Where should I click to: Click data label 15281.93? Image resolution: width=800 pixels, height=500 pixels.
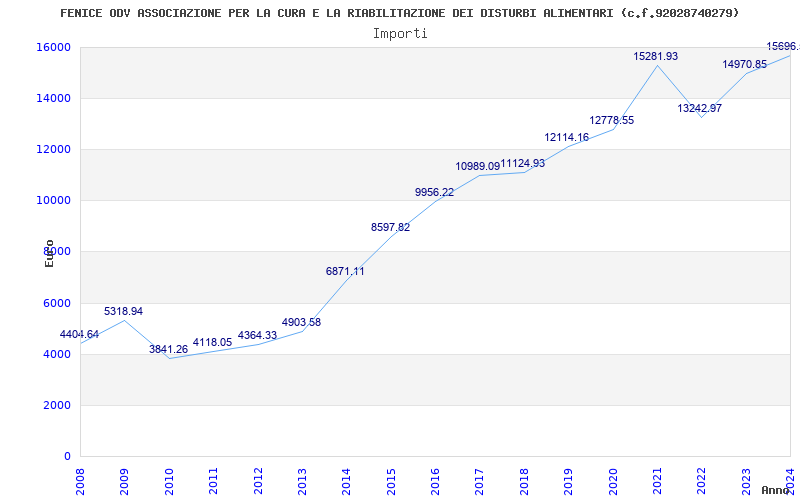(656, 57)
